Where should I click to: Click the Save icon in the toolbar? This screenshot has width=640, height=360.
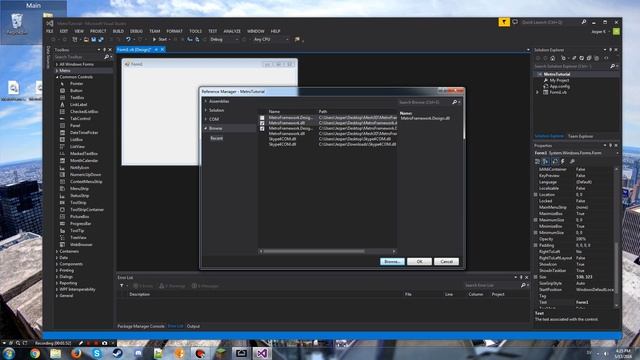coord(93,40)
